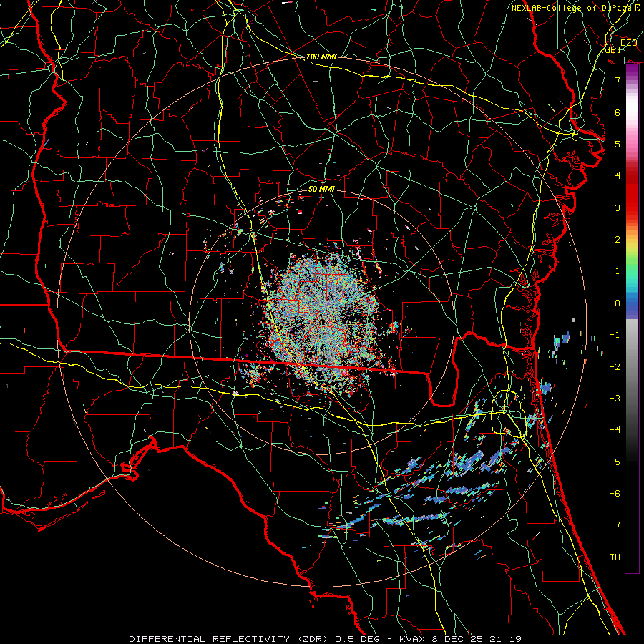Click the "-6" scale label

pyautogui.click(x=615, y=493)
